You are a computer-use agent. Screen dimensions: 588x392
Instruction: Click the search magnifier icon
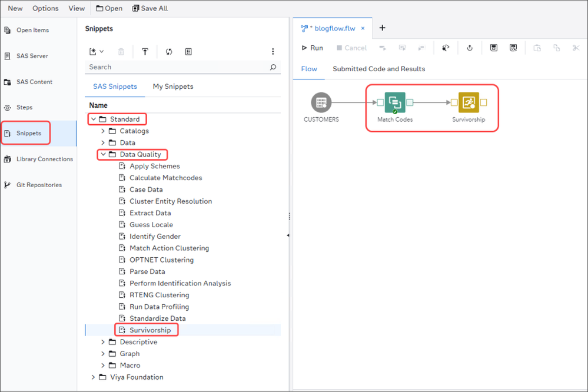[x=273, y=67]
